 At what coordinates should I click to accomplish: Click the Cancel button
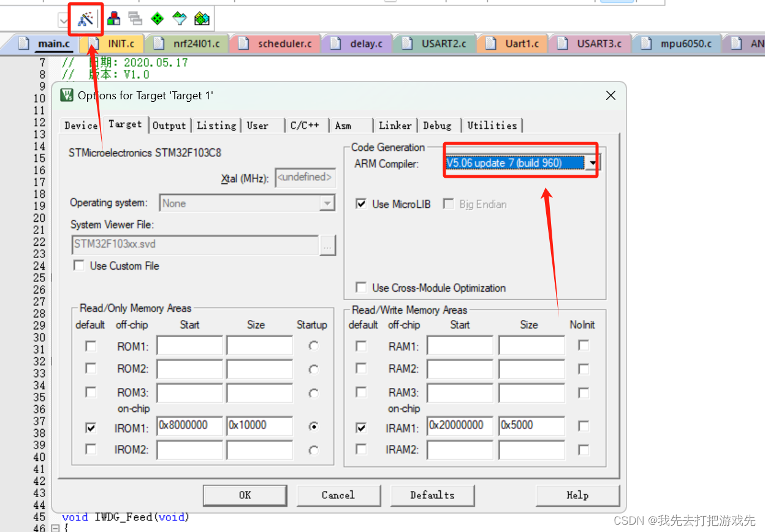pyautogui.click(x=338, y=495)
